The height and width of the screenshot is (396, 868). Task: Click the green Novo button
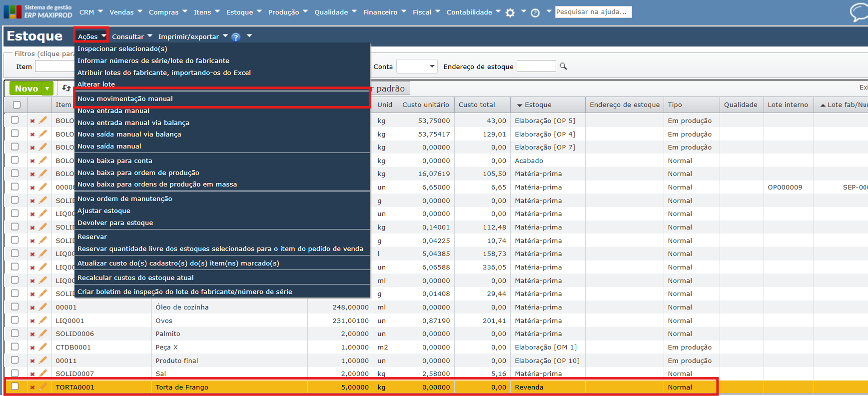pos(26,88)
